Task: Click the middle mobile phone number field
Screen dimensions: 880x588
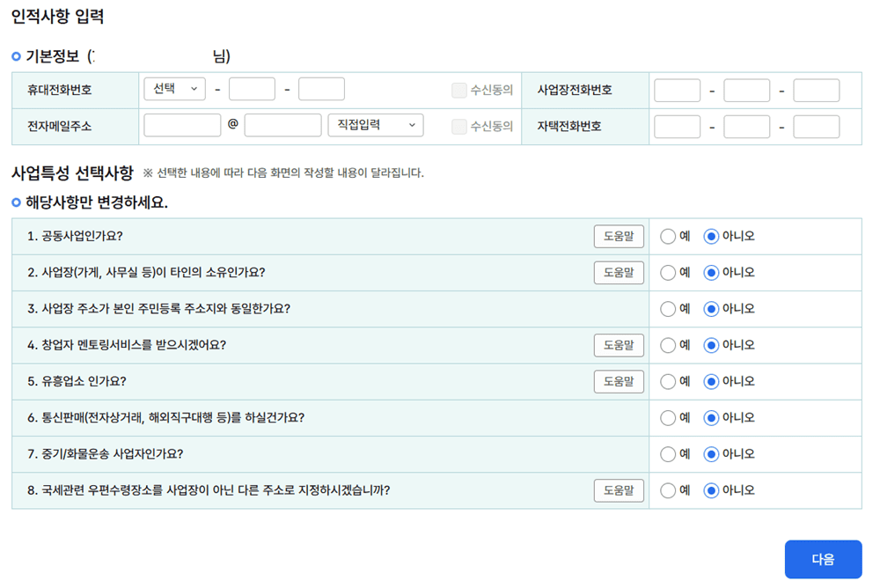Action: tap(252, 89)
